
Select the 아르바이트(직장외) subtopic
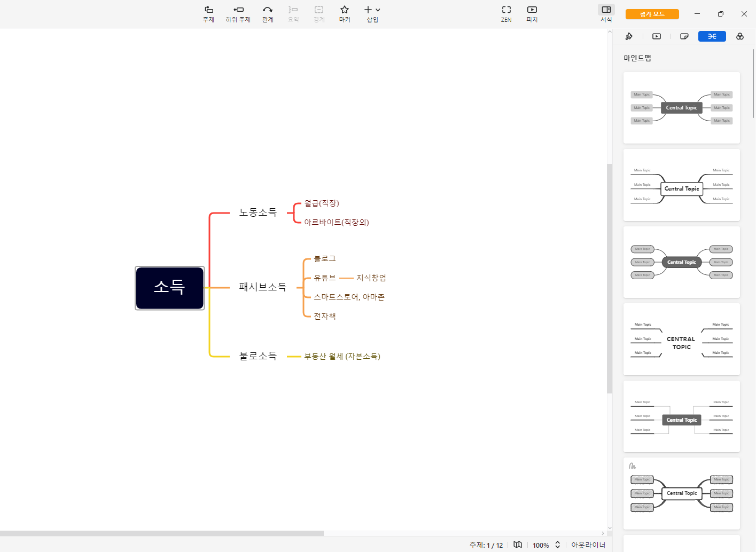pos(337,222)
